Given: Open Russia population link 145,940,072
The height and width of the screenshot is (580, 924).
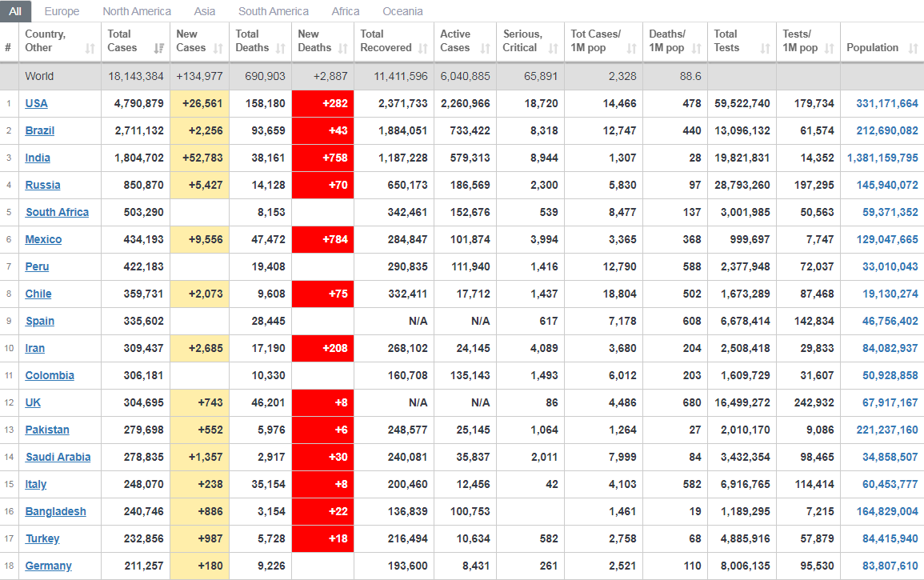Looking at the screenshot, I should click(887, 185).
